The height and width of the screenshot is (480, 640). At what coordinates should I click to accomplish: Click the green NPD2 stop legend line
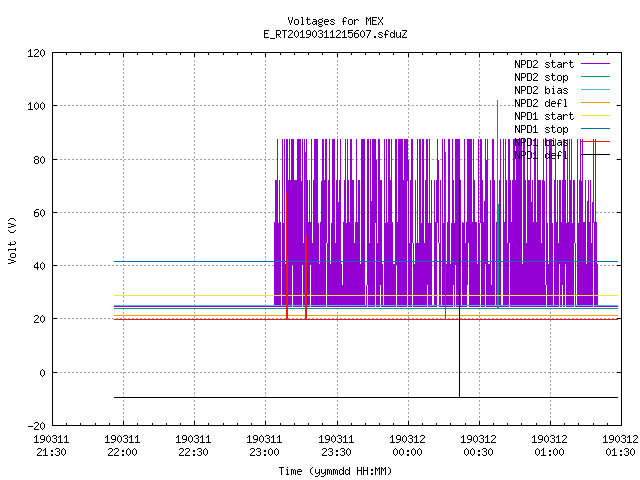595,76
